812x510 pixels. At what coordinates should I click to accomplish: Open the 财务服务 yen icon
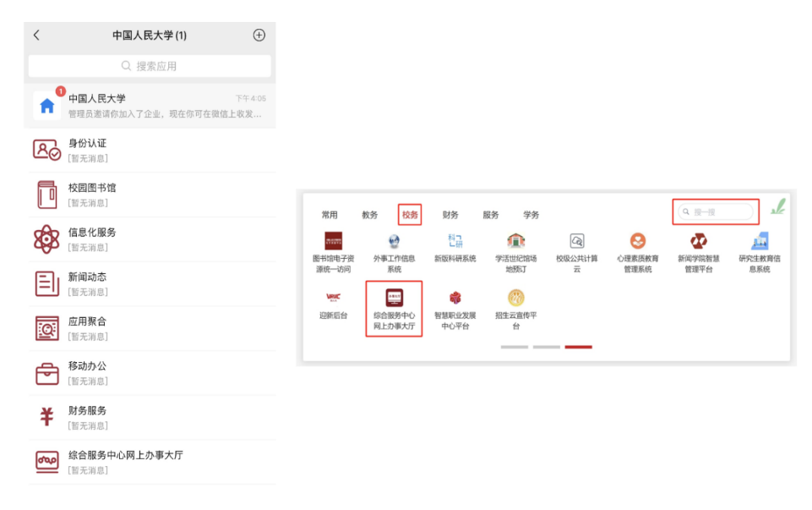[46, 417]
